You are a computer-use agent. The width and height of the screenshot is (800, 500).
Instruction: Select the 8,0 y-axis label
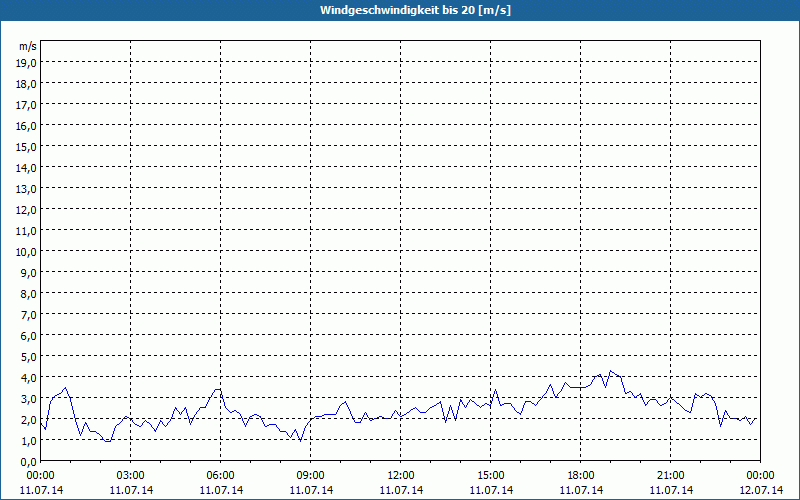[x=29, y=293]
